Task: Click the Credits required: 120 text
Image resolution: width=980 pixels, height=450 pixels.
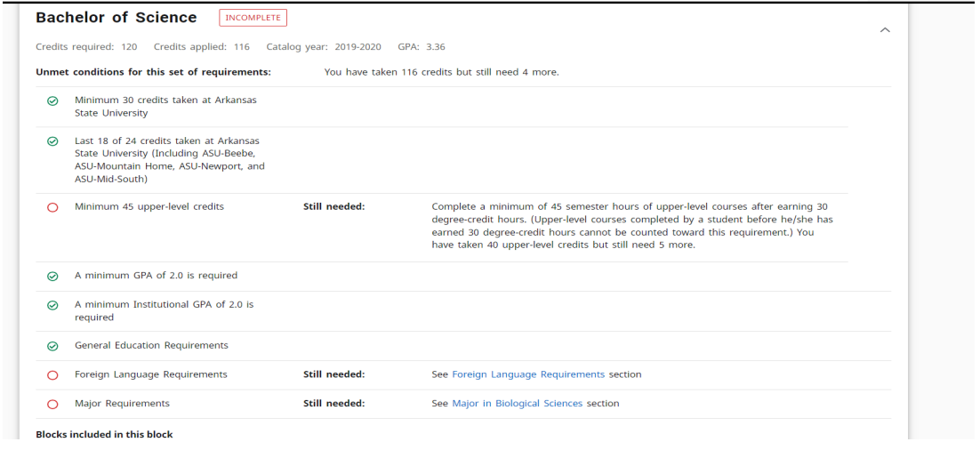Action: coord(86,47)
